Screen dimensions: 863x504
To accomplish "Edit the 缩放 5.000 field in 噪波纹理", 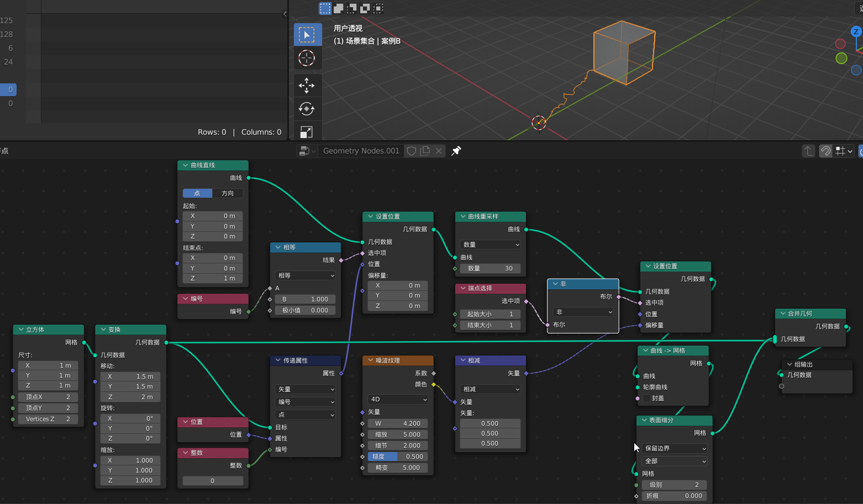I will pos(398,434).
